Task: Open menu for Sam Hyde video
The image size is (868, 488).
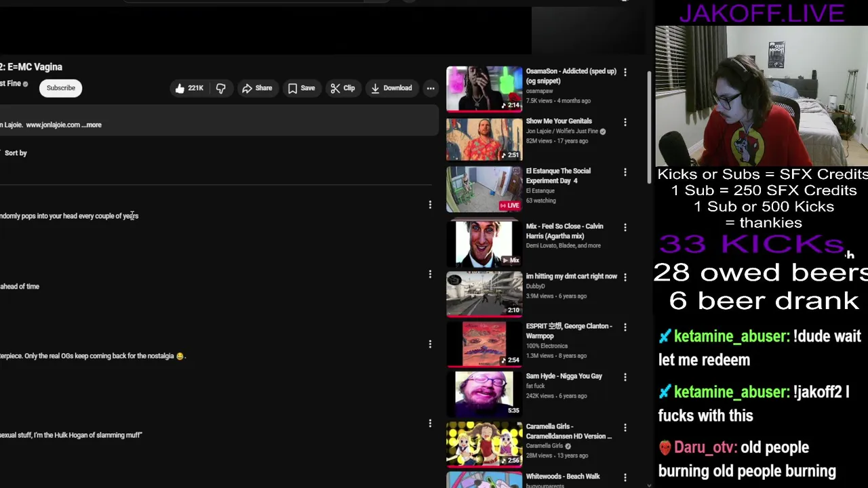Action: point(625,378)
